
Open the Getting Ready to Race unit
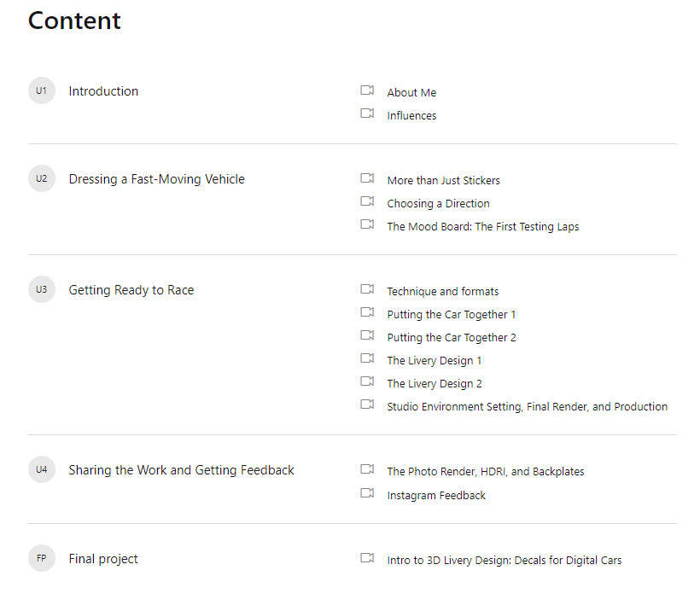pyautogui.click(x=131, y=290)
